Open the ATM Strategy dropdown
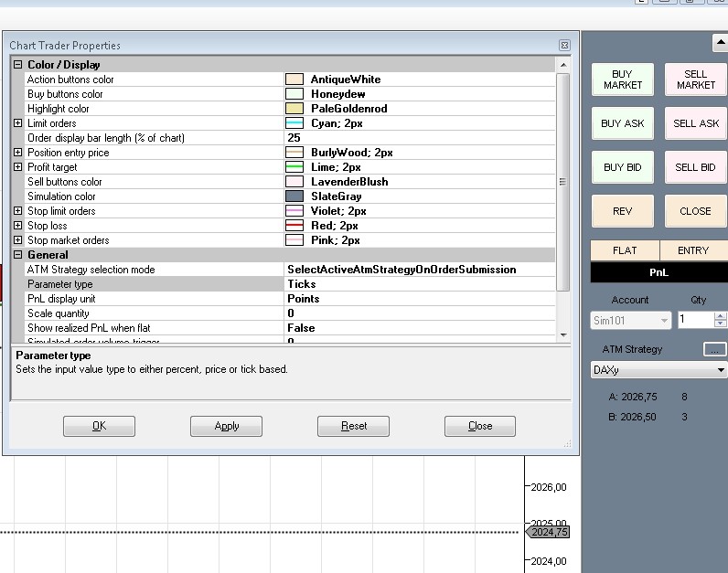 (x=721, y=370)
